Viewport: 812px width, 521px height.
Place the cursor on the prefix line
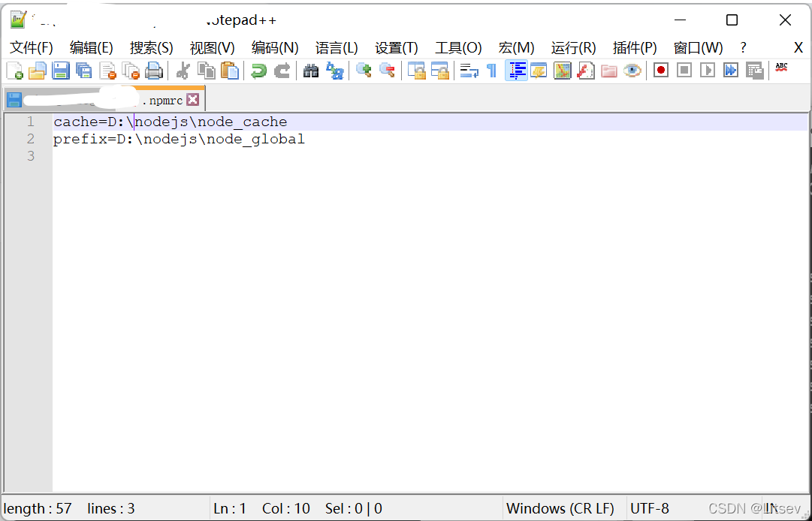tap(178, 139)
